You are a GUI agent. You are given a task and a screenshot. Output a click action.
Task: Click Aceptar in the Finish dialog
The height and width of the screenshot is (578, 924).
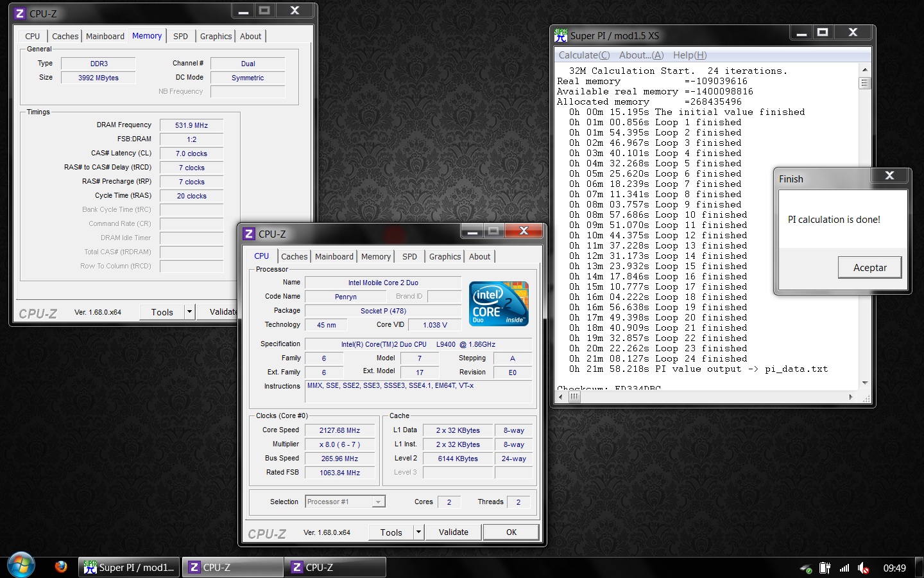(870, 267)
